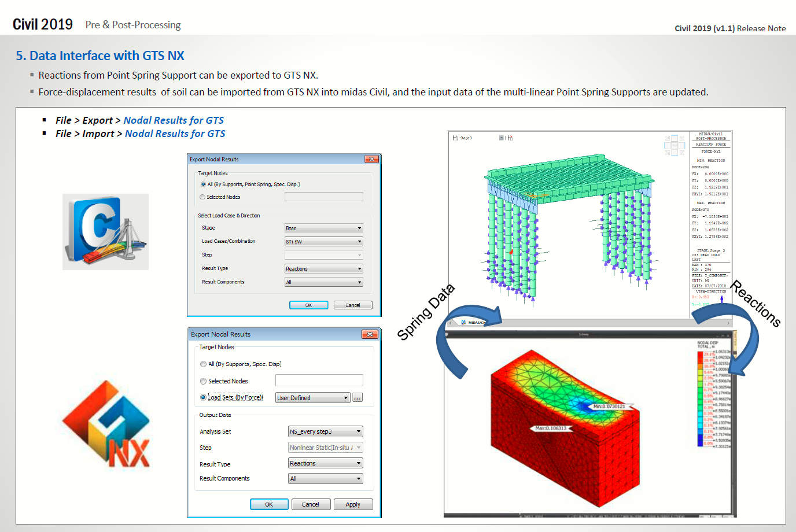
Task: Open the User Defined load sets dropdown
Action: tap(312, 398)
